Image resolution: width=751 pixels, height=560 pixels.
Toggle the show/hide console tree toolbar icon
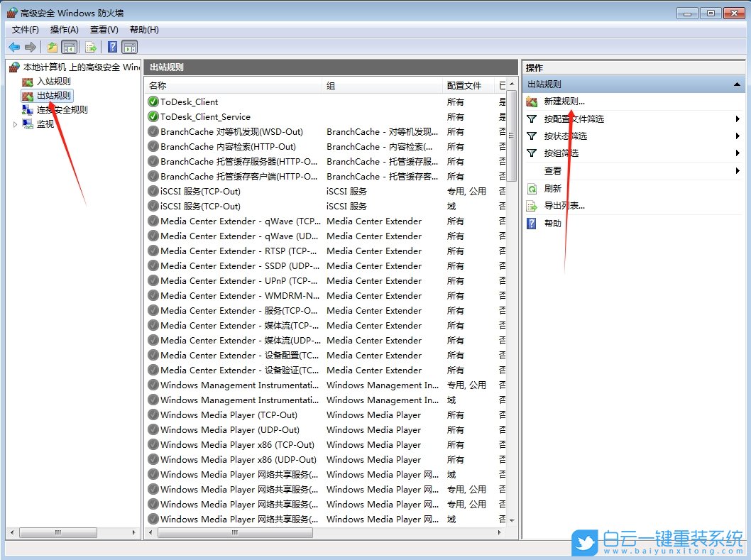tap(68, 46)
